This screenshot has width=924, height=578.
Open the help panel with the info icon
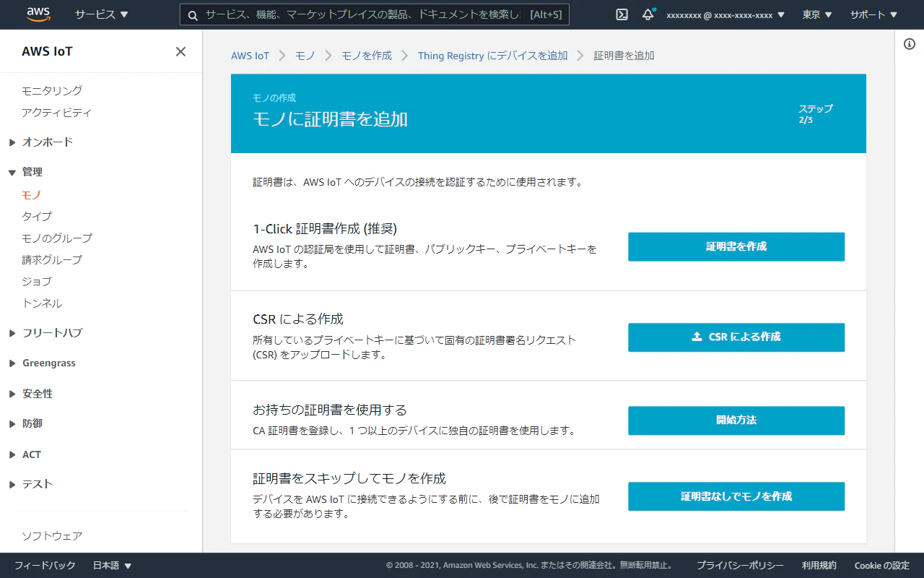tap(908, 43)
